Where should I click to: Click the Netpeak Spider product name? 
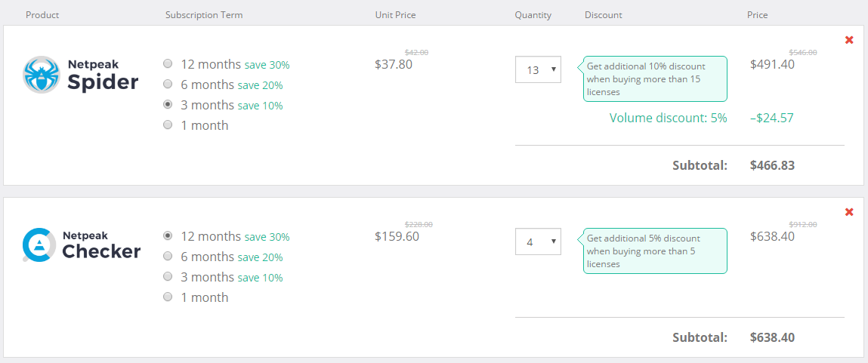103,75
